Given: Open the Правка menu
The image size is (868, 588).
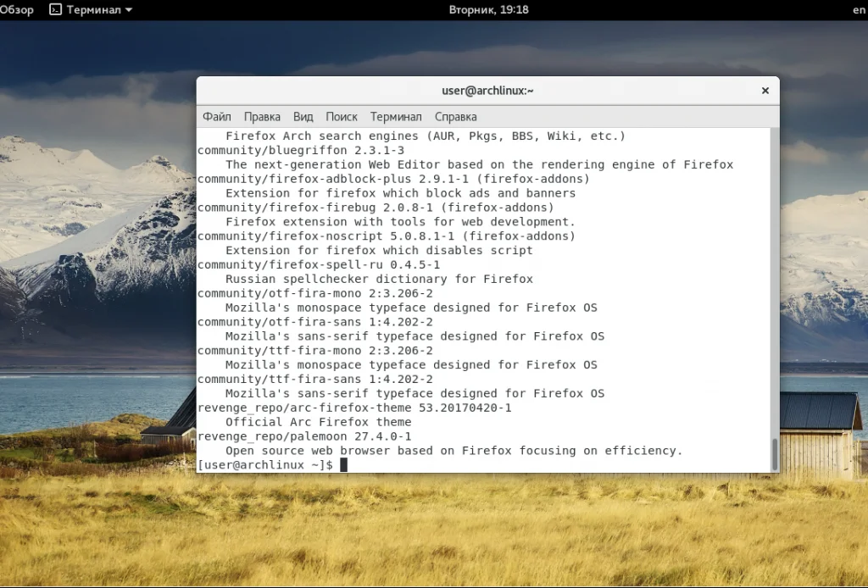Looking at the screenshot, I should pyautogui.click(x=262, y=117).
